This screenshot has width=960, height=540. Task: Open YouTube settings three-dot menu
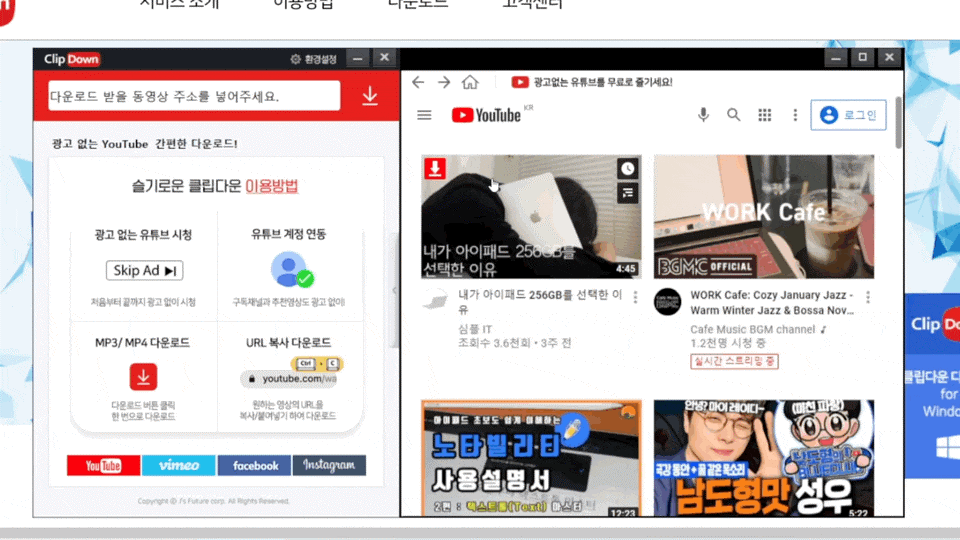tap(795, 114)
